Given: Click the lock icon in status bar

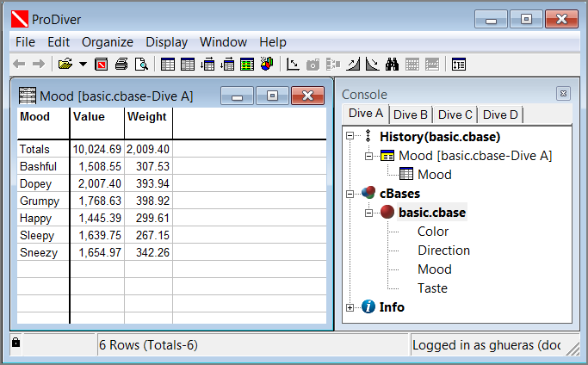Looking at the screenshot, I should pos(15,343).
